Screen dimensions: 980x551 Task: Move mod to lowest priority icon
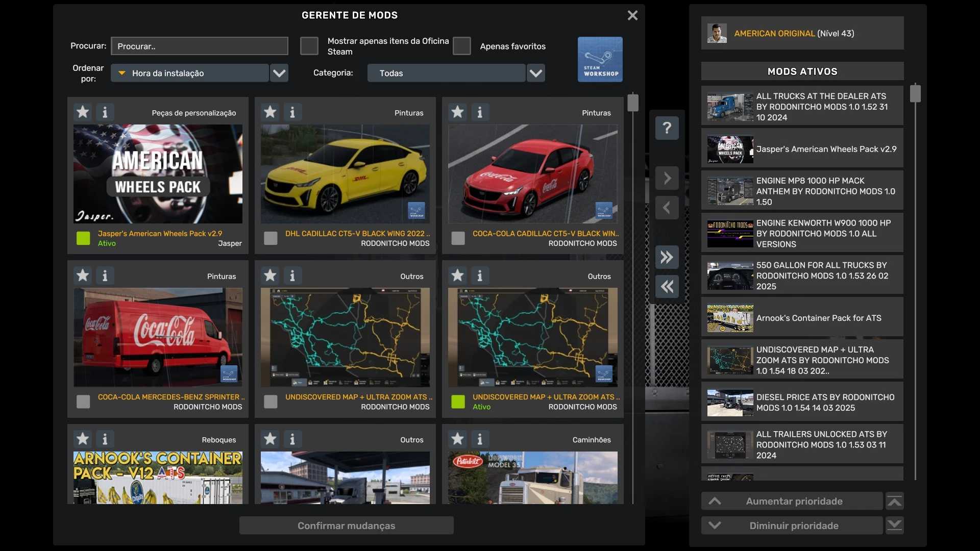(x=894, y=525)
